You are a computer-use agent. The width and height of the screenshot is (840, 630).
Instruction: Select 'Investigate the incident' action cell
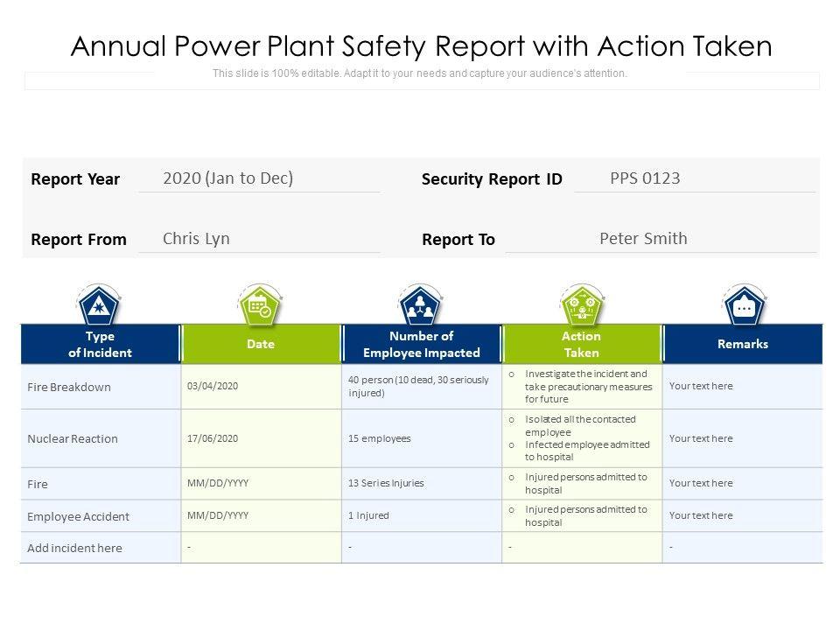pos(581,386)
